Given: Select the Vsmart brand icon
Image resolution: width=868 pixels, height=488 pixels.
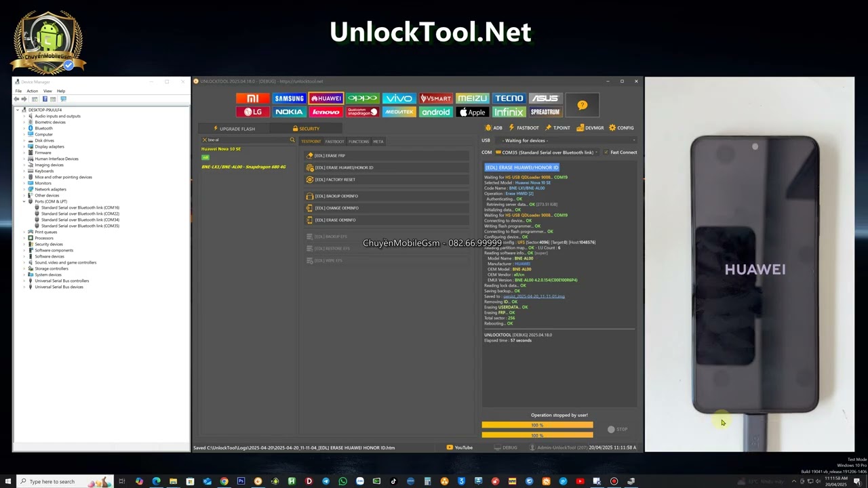Looking at the screenshot, I should pos(435,98).
